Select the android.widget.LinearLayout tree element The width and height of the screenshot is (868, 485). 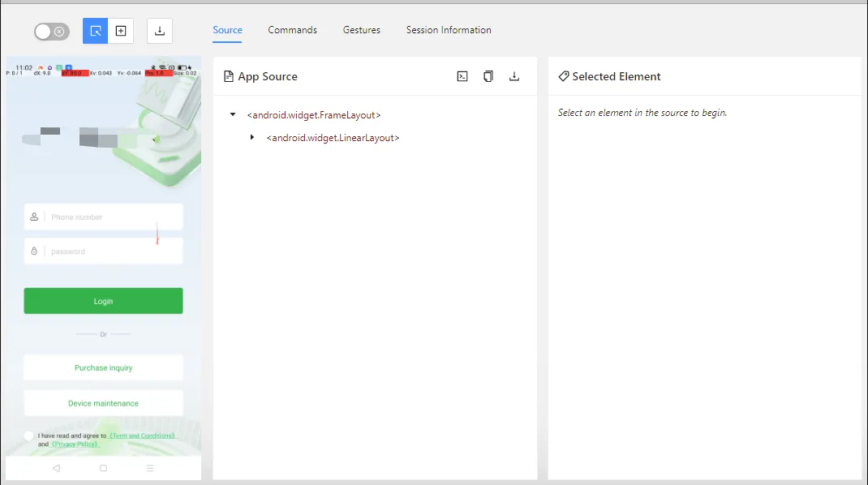pos(333,138)
